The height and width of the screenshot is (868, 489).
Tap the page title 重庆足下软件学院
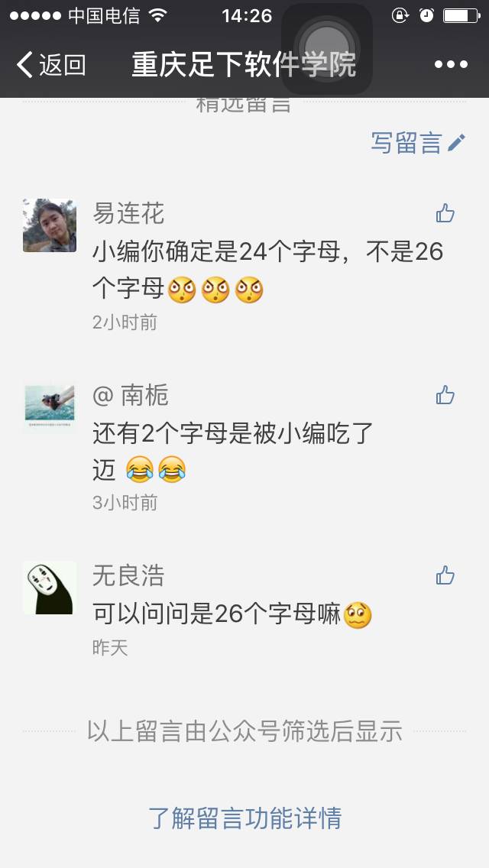coord(244,65)
